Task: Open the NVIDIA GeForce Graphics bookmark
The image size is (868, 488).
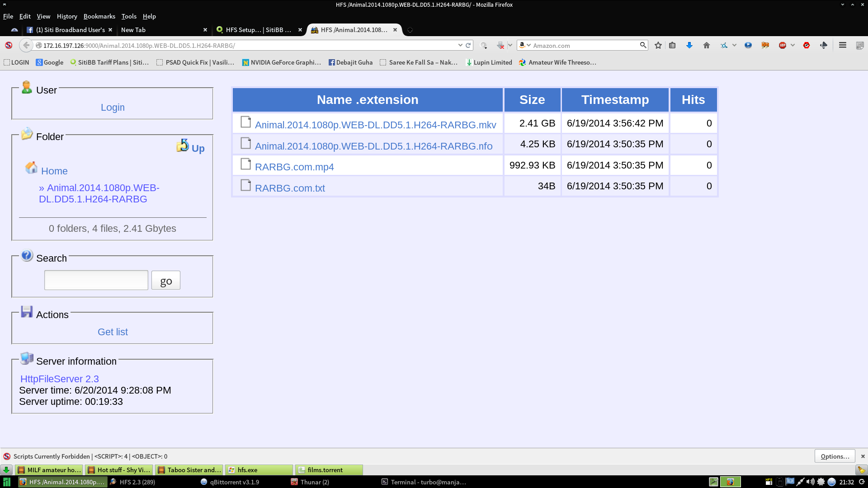Action: pyautogui.click(x=282, y=62)
